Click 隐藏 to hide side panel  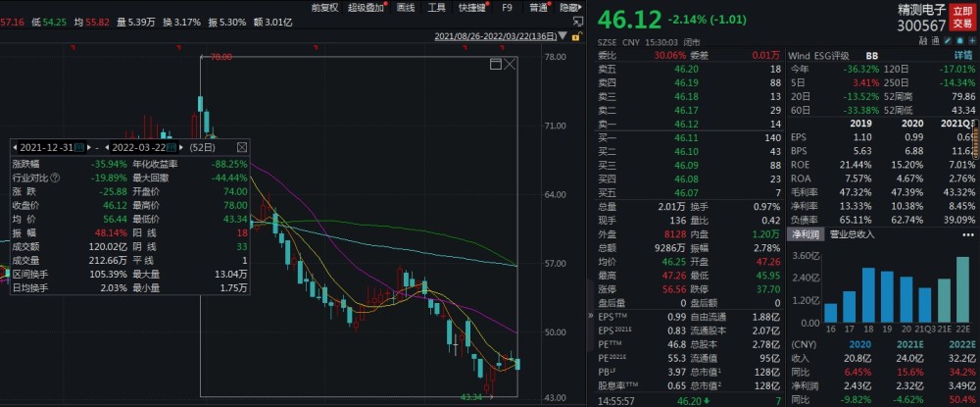[x=569, y=8]
